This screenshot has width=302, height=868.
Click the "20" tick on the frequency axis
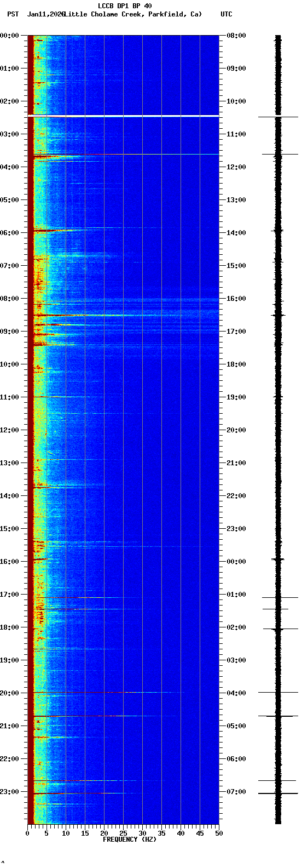coord(104,833)
